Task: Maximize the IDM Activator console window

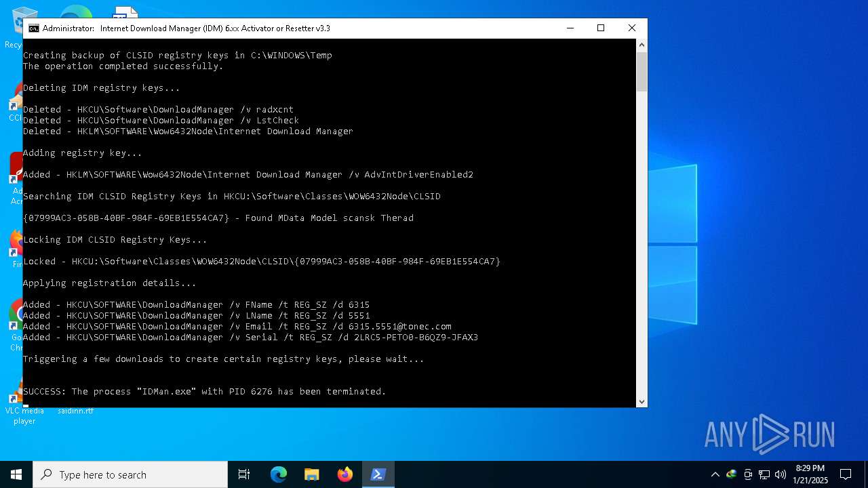Action: [x=601, y=28]
